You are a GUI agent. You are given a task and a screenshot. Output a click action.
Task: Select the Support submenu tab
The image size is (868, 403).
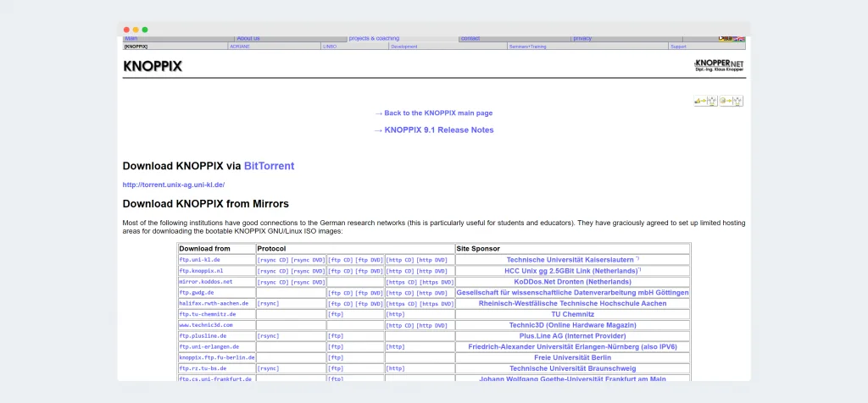point(678,47)
